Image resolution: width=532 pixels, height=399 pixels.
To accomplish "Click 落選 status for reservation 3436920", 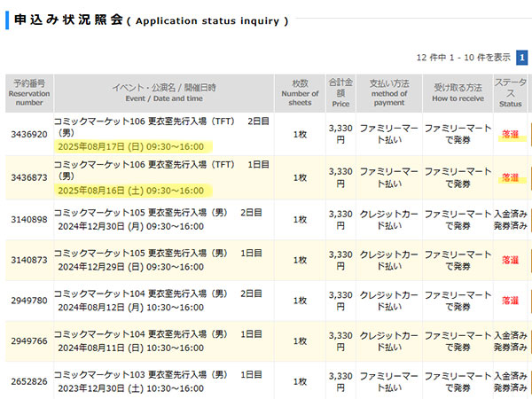I will [x=511, y=135].
